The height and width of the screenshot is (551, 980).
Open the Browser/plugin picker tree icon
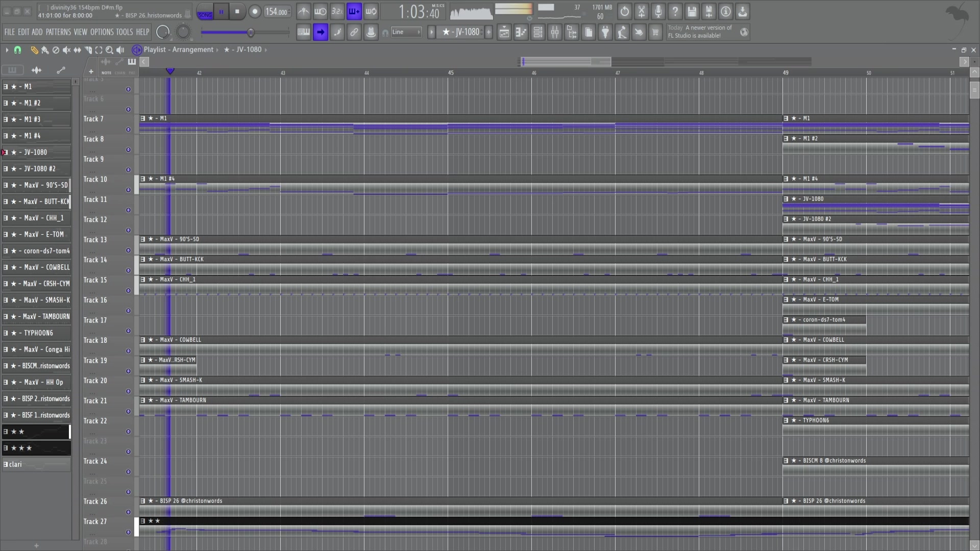pos(571,32)
